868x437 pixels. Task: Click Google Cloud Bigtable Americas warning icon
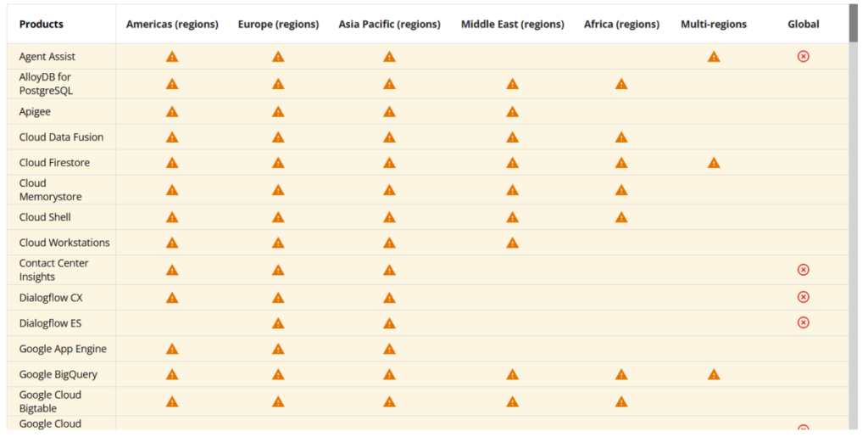pyautogui.click(x=172, y=401)
